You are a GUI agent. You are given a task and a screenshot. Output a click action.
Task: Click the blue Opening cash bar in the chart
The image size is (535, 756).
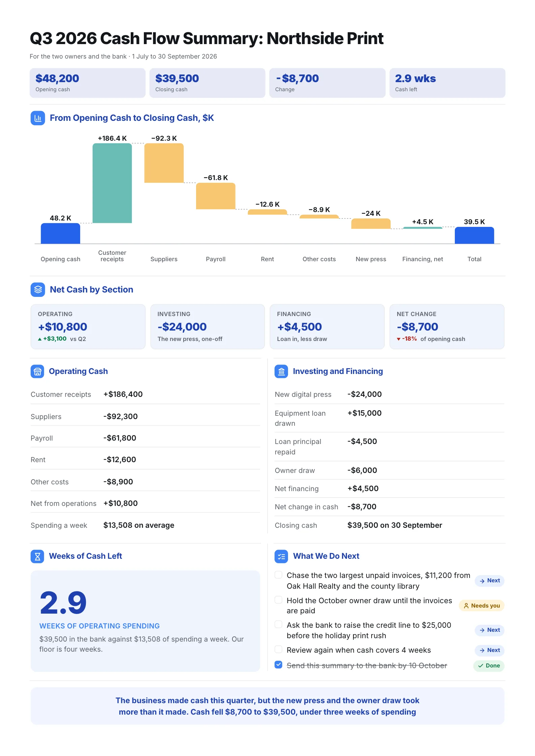[61, 233]
